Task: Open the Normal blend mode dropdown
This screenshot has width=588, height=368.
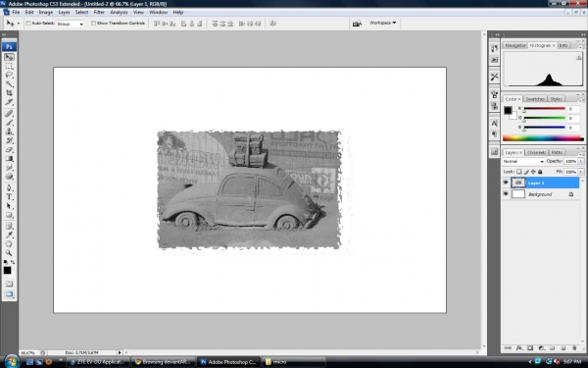Action: click(523, 161)
